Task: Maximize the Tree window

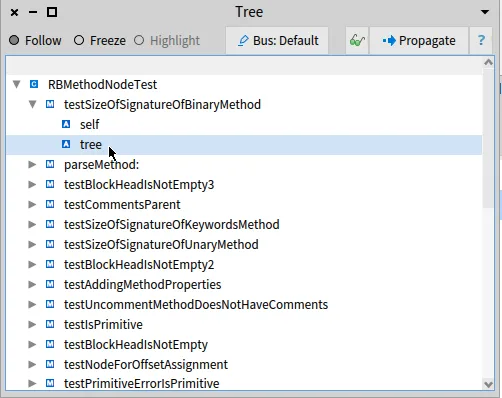Action: 52,12
